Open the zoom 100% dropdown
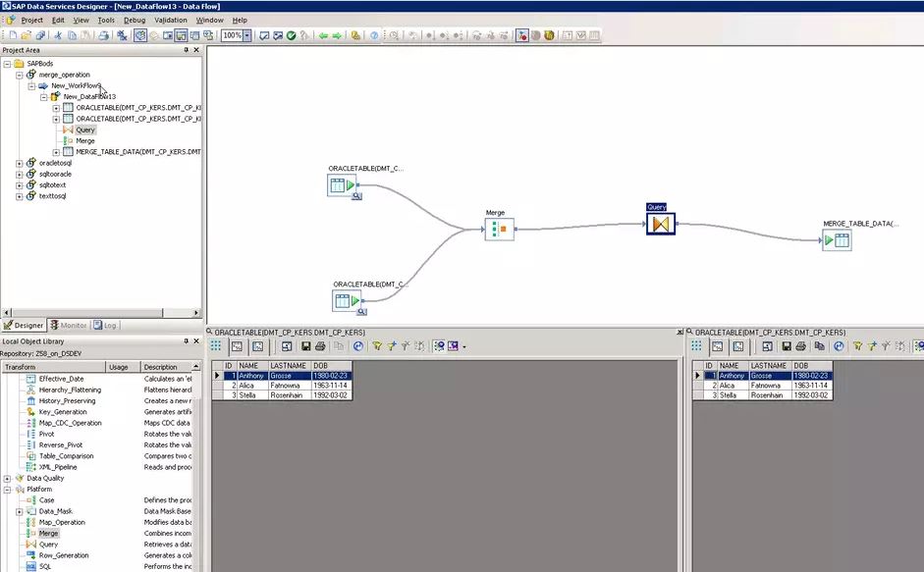The height and width of the screenshot is (572, 924). [x=247, y=35]
